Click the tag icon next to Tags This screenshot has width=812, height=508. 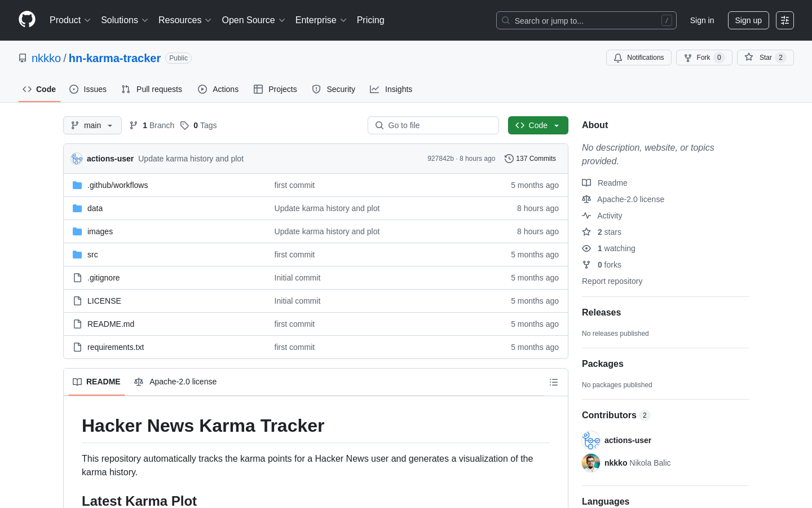coord(184,125)
